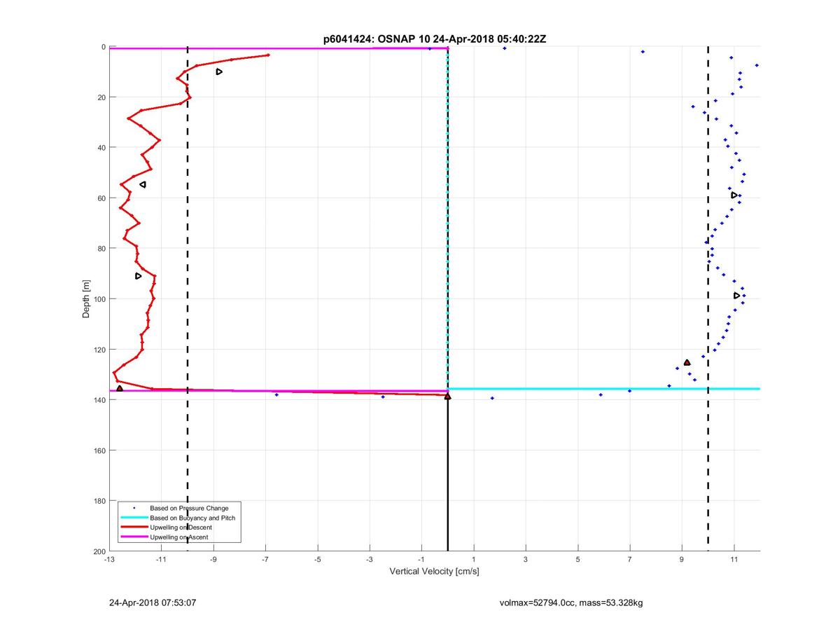Click x-axis tick label 11
The height and width of the screenshot is (620, 840).
(x=734, y=560)
